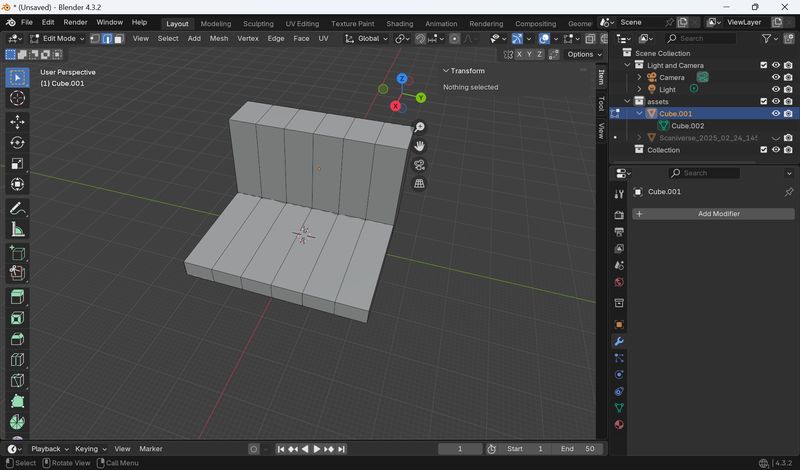
Task: Enable vertex select mode
Action: pyautogui.click(x=95, y=39)
